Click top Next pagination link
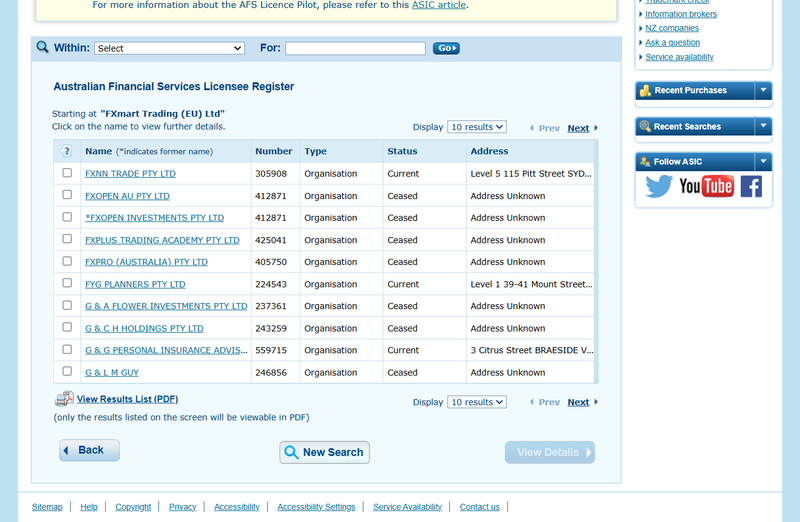The width and height of the screenshot is (800, 522). pyautogui.click(x=578, y=128)
